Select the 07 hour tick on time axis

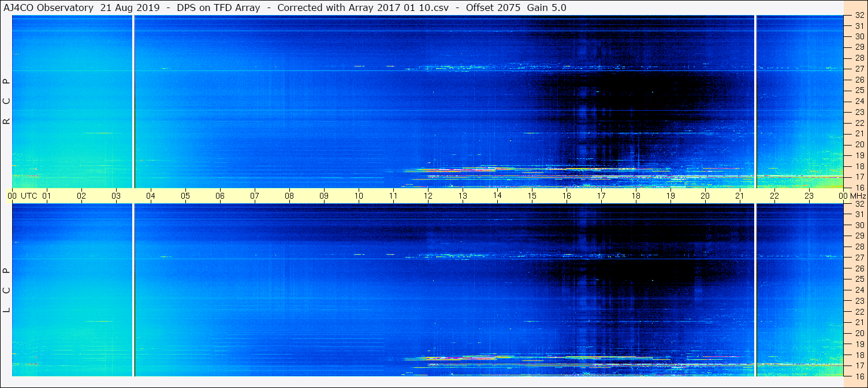pos(255,196)
